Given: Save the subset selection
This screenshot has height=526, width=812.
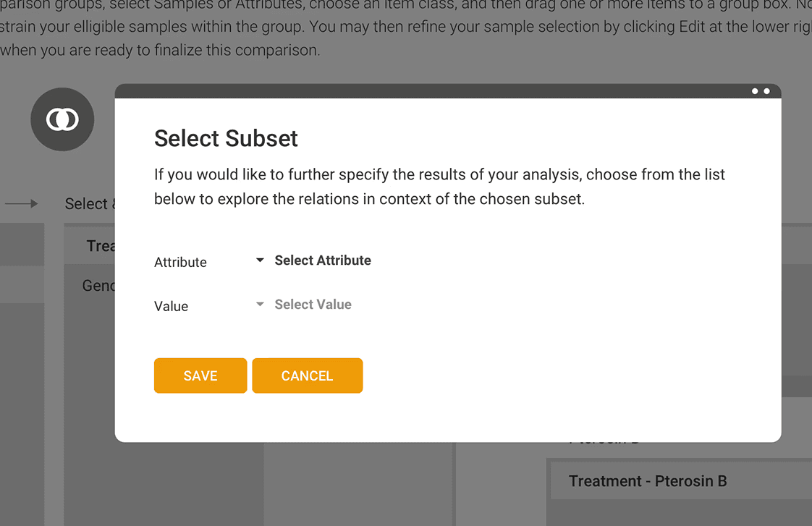Looking at the screenshot, I should (x=200, y=376).
